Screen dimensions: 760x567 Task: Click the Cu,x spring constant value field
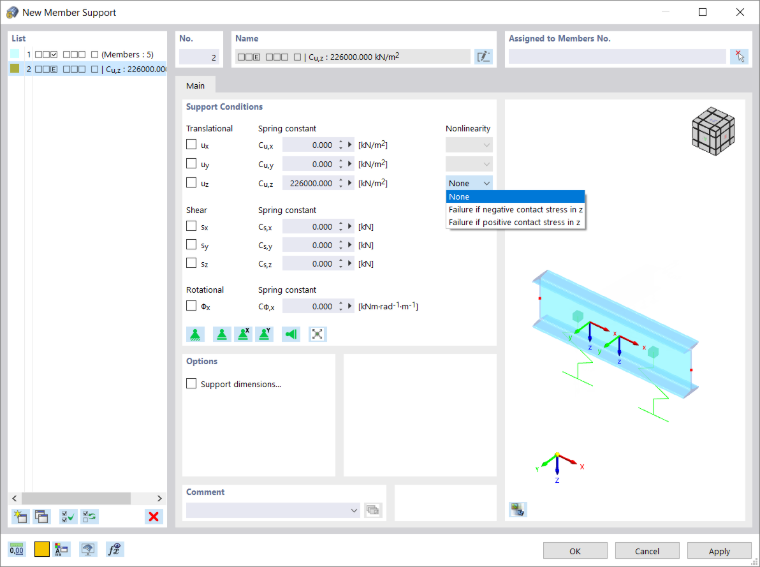310,145
